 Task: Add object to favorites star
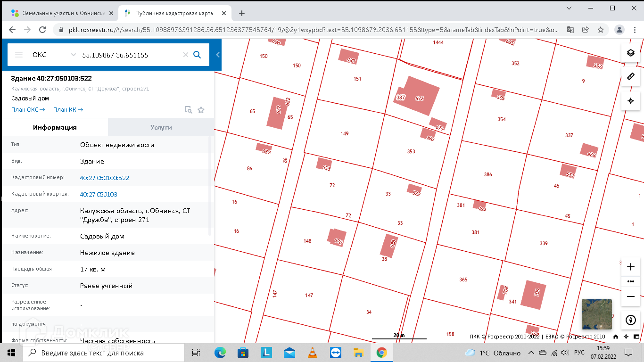pyautogui.click(x=201, y=110)
